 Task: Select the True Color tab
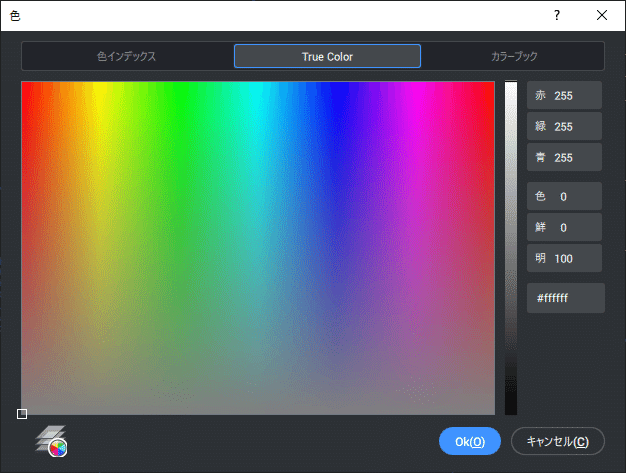click(327, 56)
